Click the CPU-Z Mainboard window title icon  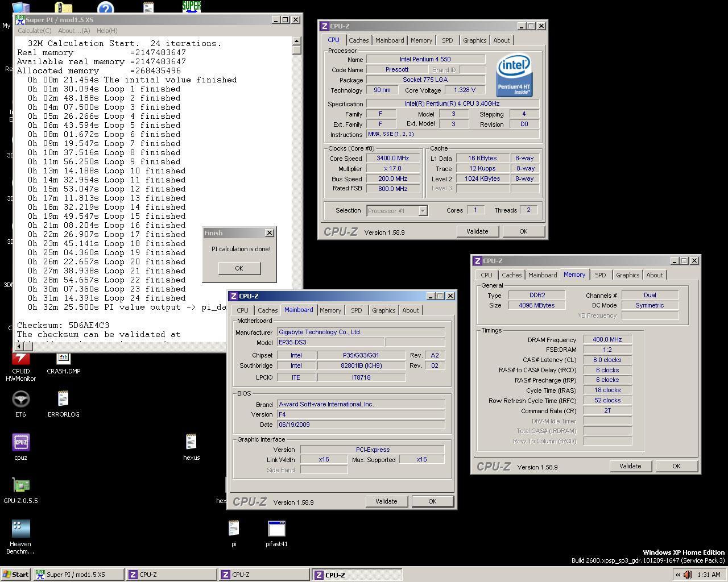pos(234,296)
